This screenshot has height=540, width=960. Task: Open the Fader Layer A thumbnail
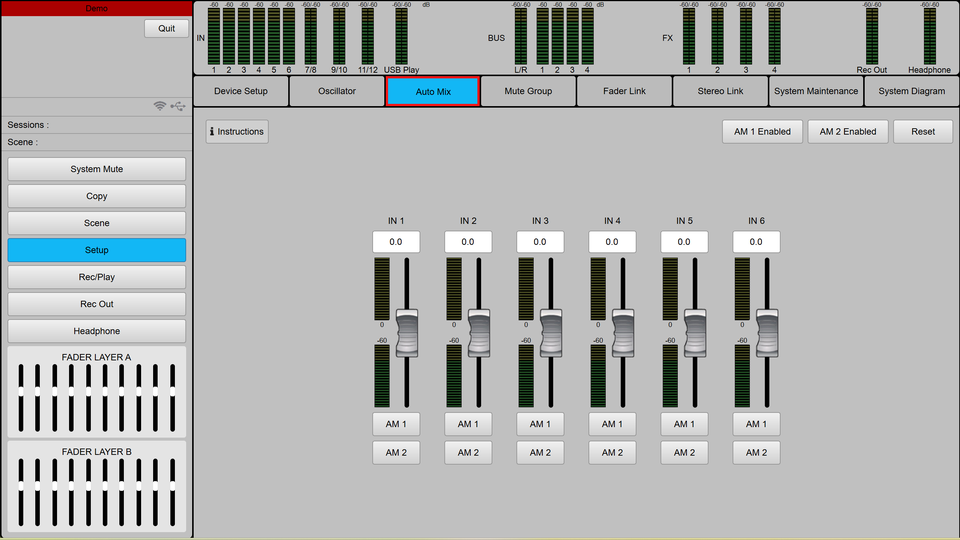pyautogui.click(x=96, y=392)
